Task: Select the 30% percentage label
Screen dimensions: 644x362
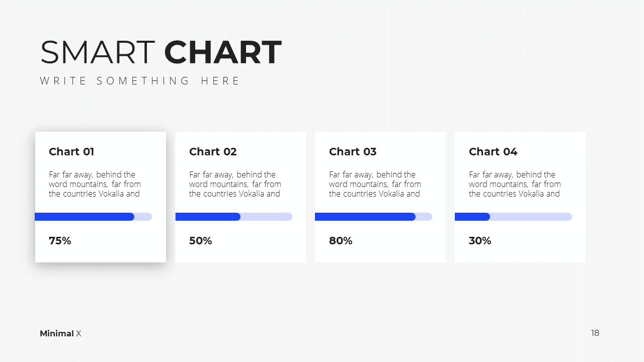Action: (x=480, y=241)
